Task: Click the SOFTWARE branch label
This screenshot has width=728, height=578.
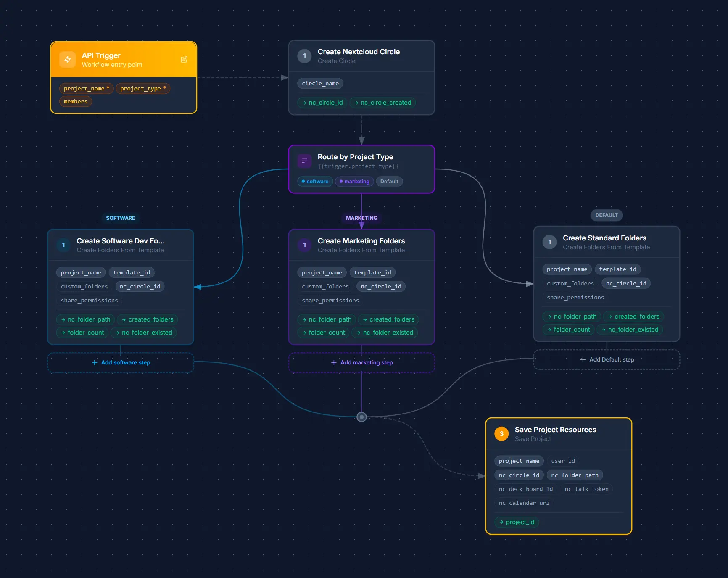Action: coord(121,218)
